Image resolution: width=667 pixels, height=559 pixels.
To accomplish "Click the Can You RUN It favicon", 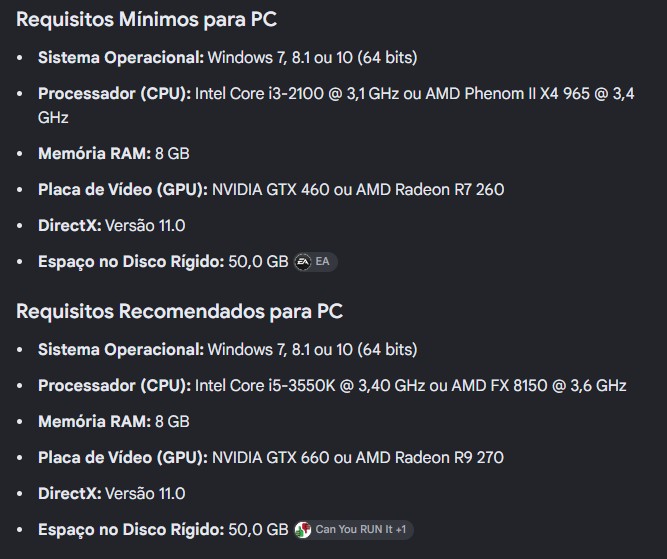I will point(303,530).
